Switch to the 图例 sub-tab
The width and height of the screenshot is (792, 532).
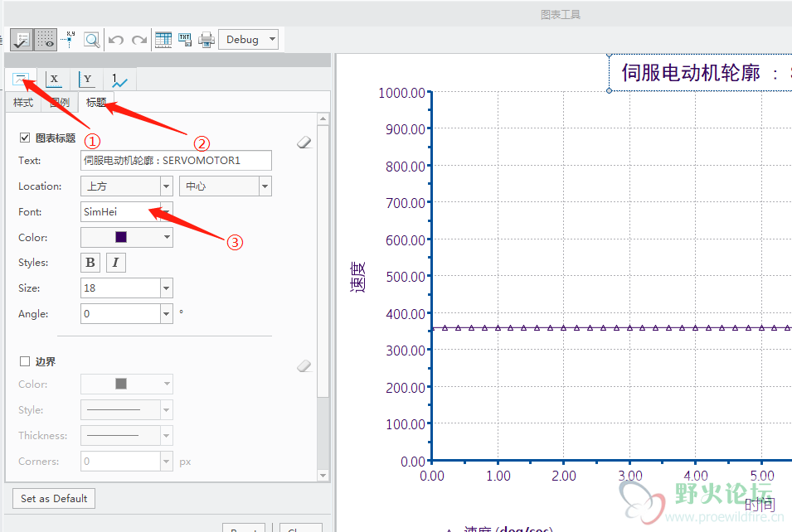click(x=60, y=103)
